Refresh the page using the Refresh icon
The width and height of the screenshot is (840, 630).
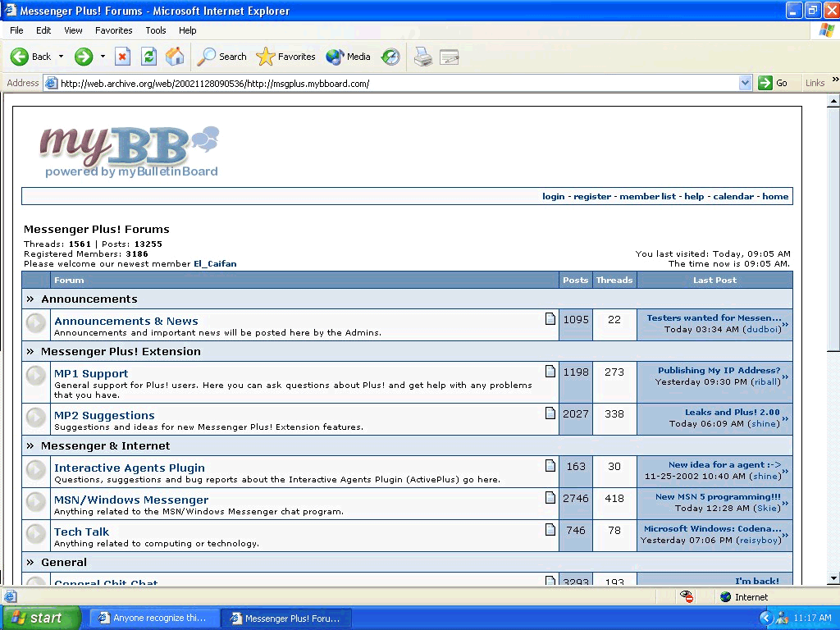[x=149, y=57]
